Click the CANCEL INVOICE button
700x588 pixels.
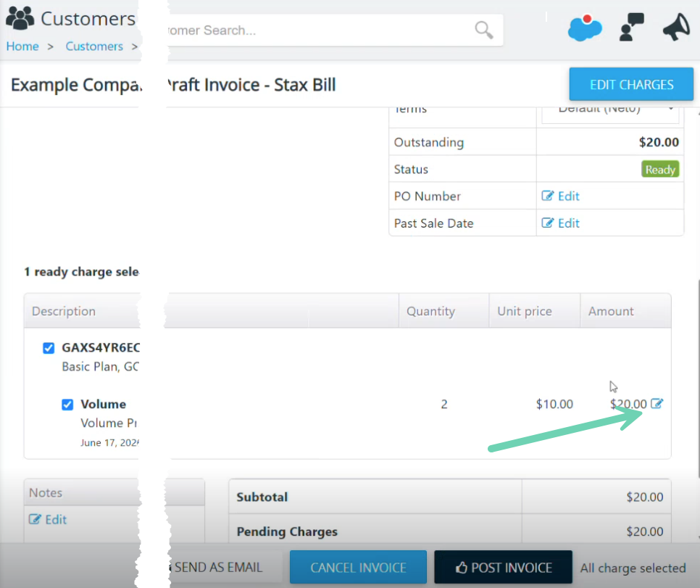point(358,568)
